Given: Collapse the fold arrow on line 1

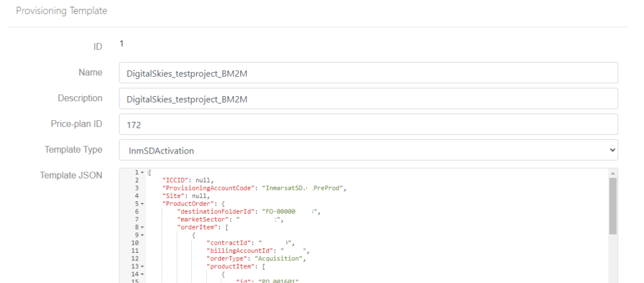Looking at the screenshot, I should pyautogui.click(x=142, y=172).
